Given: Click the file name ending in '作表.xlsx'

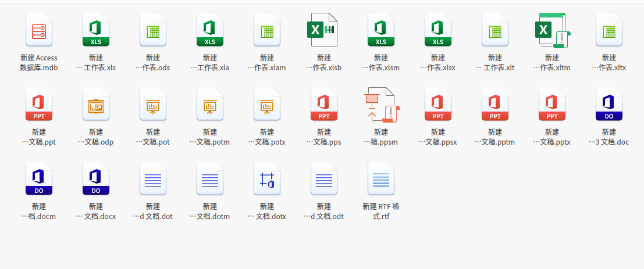Looking at the screenshot, I should [438, 63].
